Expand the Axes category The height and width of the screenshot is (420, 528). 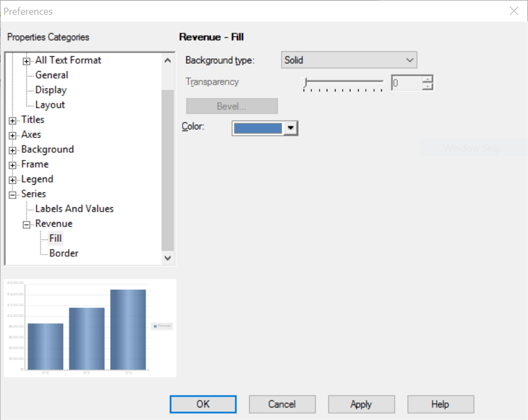(x=12, y=134)
